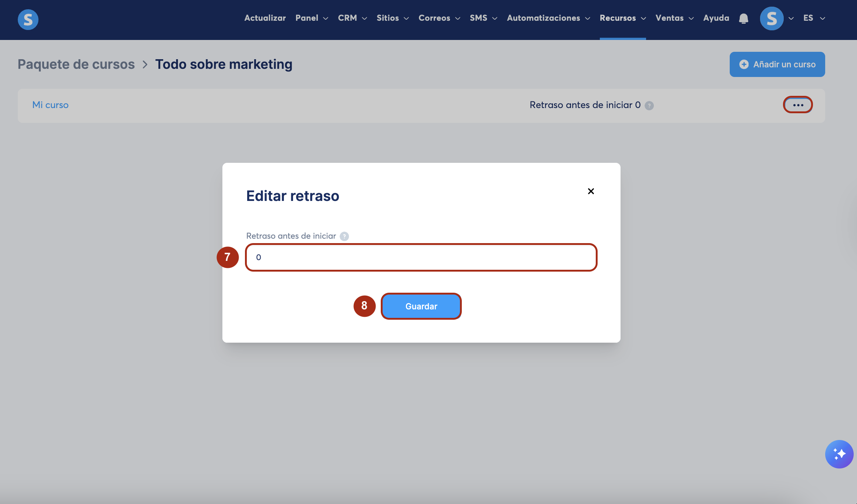857x504 pixels.
Task: Expand the Panel dropdown menu
Action: [312, 18]
